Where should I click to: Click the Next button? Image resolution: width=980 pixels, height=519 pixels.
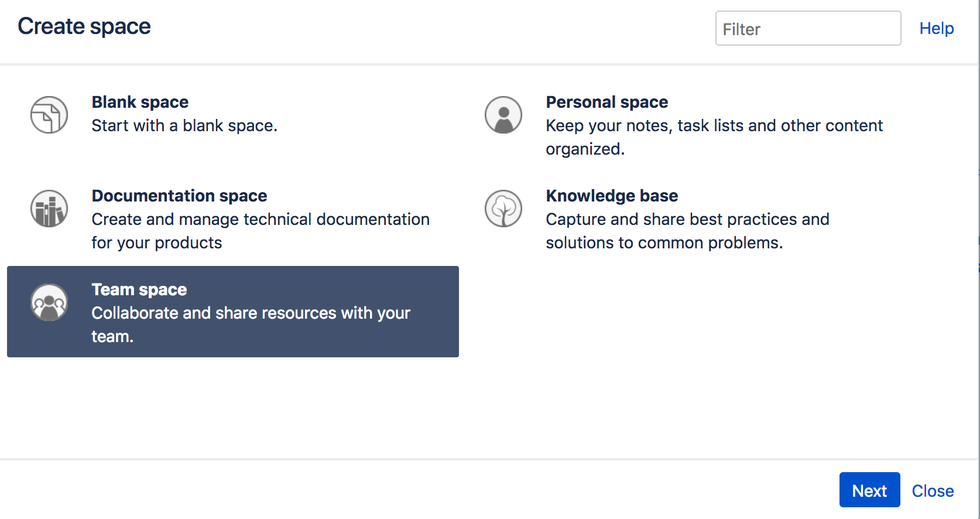pyautogui.click(x=869, y=490)
